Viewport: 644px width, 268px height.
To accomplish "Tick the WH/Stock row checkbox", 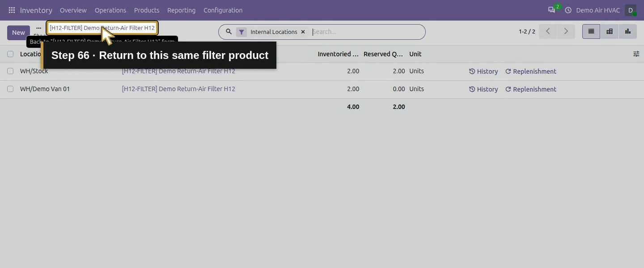I will point(10,71).
